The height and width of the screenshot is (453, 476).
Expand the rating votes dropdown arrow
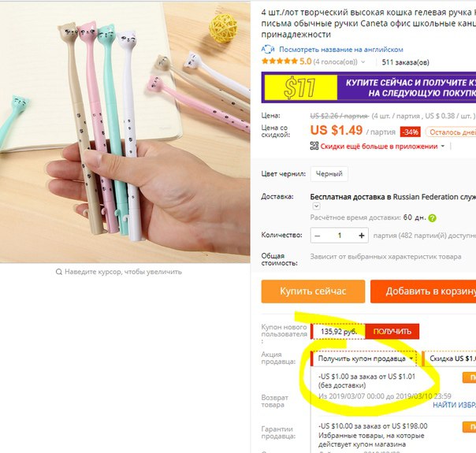363,62
